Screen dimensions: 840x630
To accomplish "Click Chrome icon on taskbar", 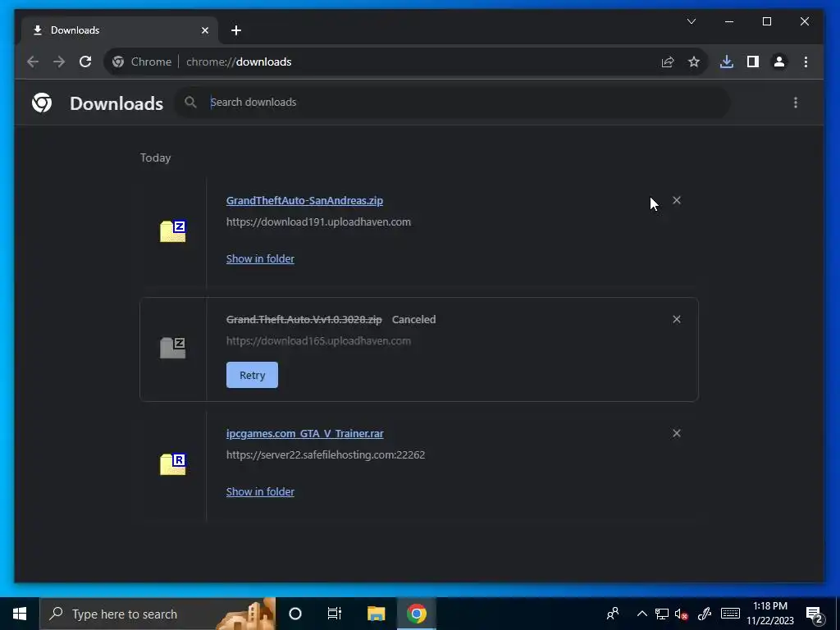I will [x=416, y=614].
